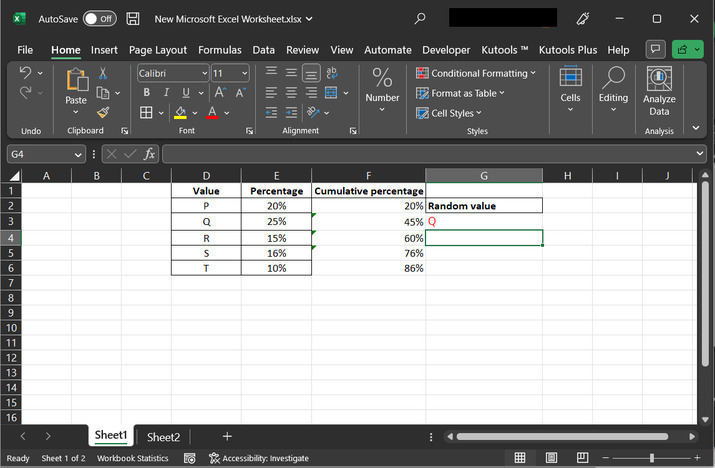
Task: Toggle Italic formatting
Action: pos(165,93)
